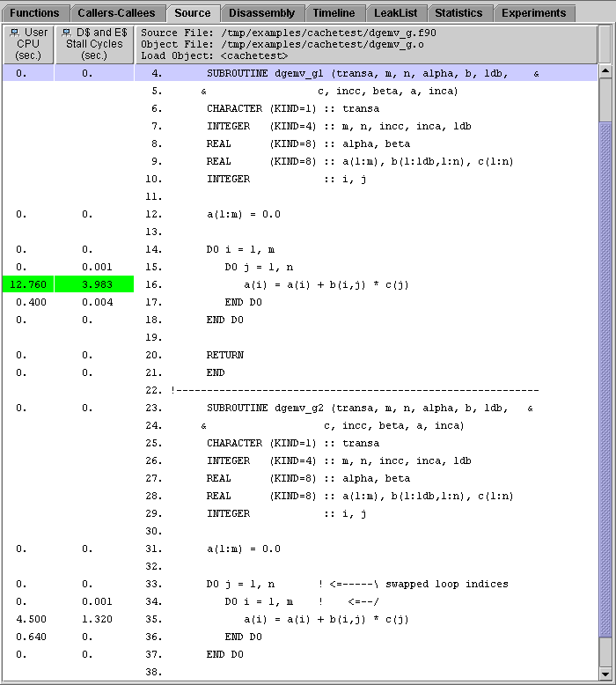This screenshot has height=685, width=616.
Task: Click the 4.500 User CPU value
Action: click(x=31, y=619)
